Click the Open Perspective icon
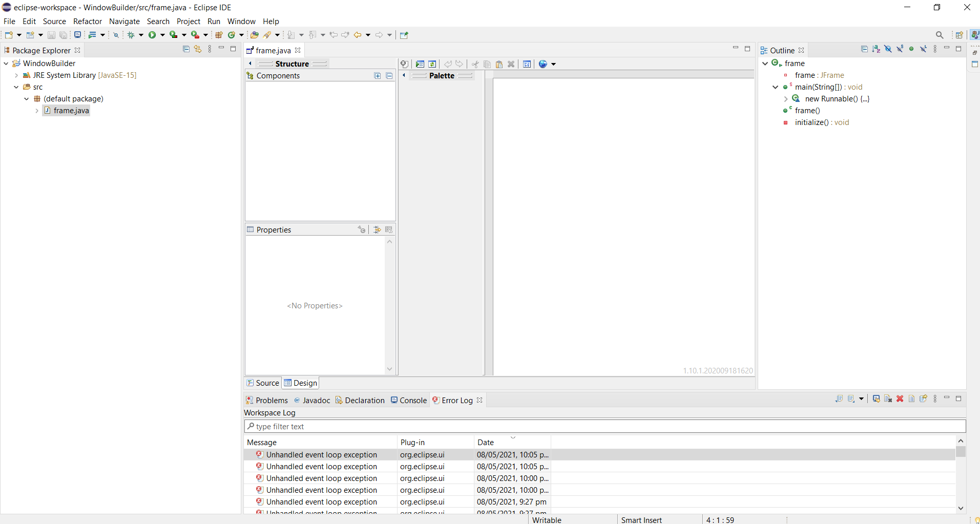Viewport: 980px width, 524px height. point(960,35)
